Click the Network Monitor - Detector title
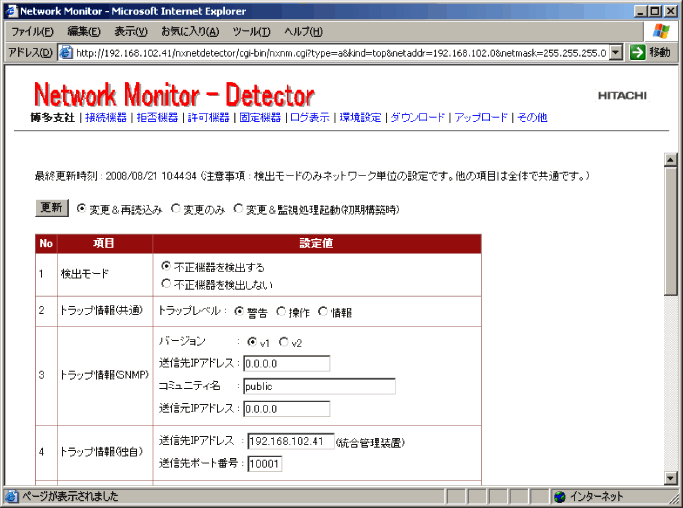683x508 pixels. (174, 95)
